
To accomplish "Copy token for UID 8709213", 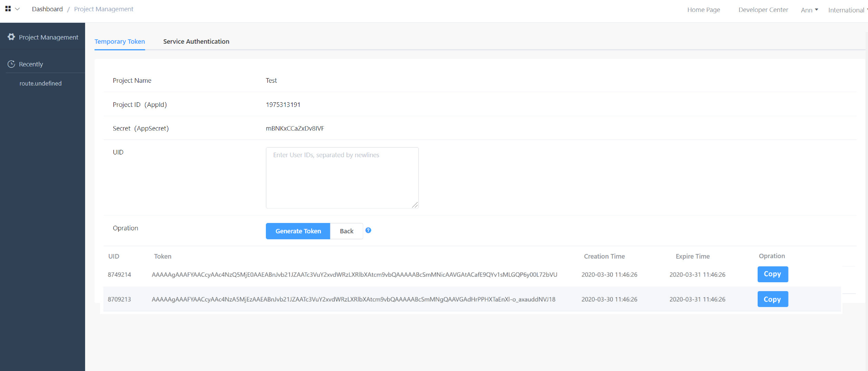I will [772, 299].
